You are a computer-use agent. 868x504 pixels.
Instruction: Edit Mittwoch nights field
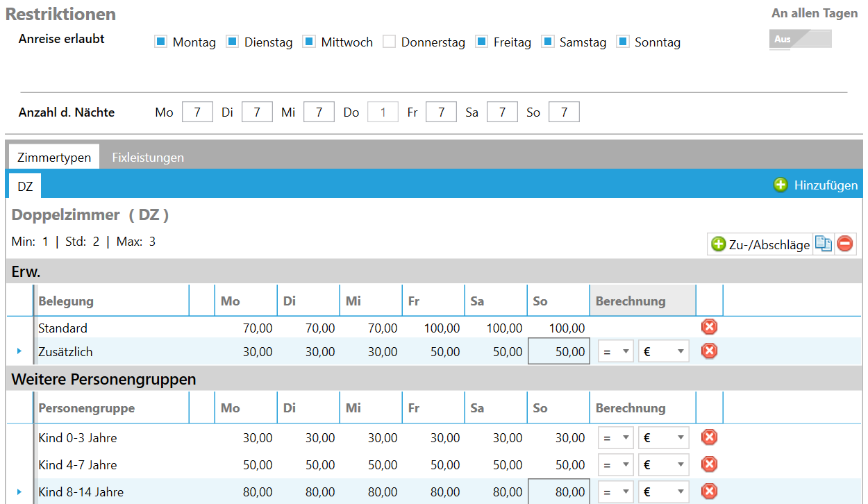(x=319, y=112)
